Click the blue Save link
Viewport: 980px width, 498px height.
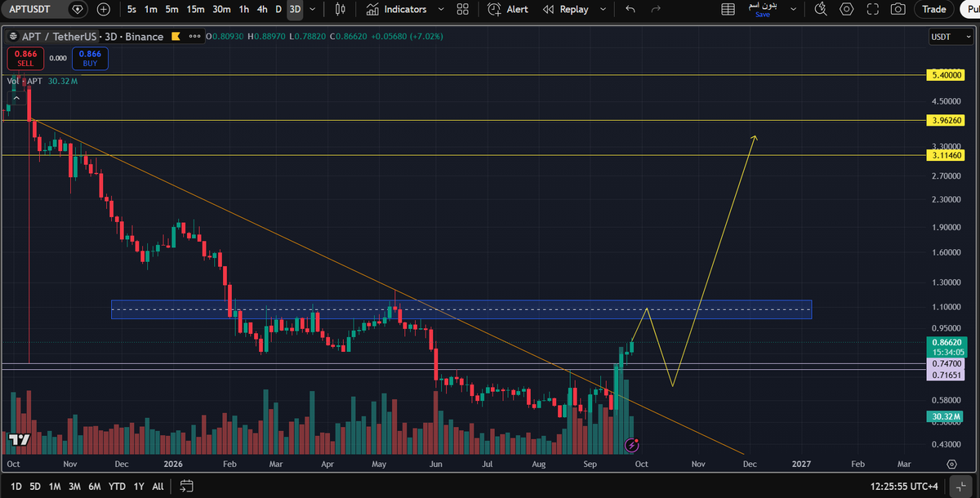(763, 15)
